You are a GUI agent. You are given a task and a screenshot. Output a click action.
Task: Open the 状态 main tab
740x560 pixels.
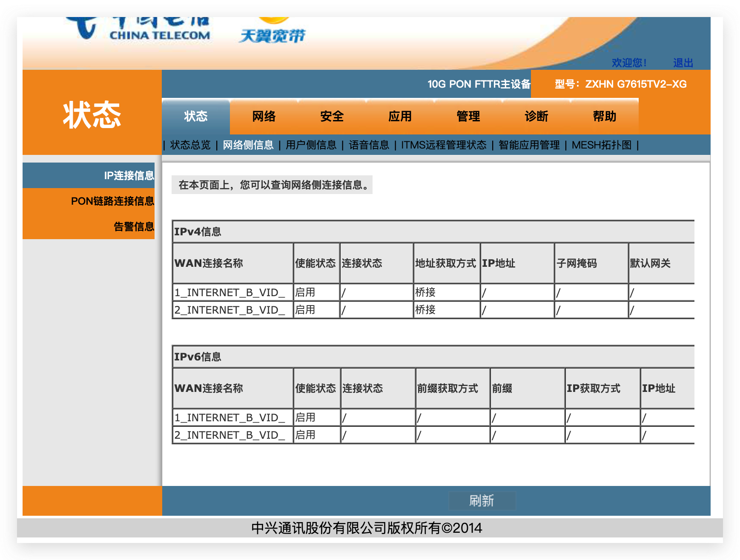196,116
